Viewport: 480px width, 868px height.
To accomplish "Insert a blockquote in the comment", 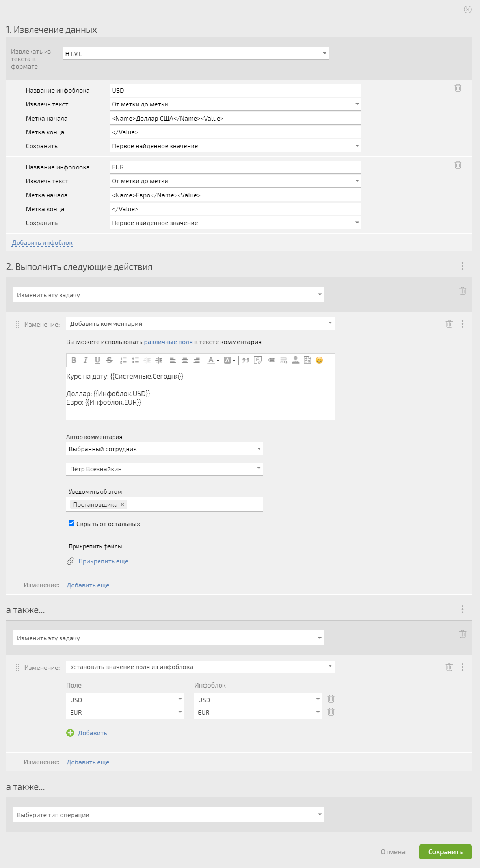I will point(246,360).
